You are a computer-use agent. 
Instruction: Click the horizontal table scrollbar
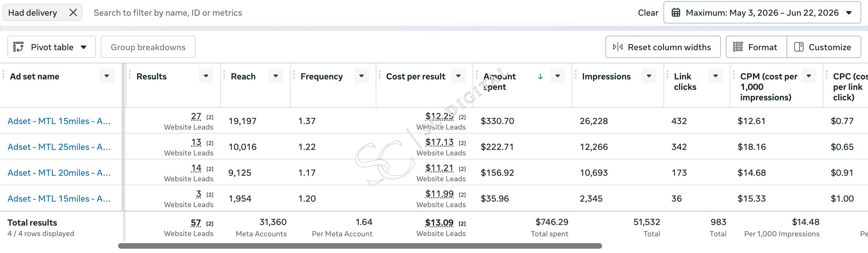click(360, 246)
